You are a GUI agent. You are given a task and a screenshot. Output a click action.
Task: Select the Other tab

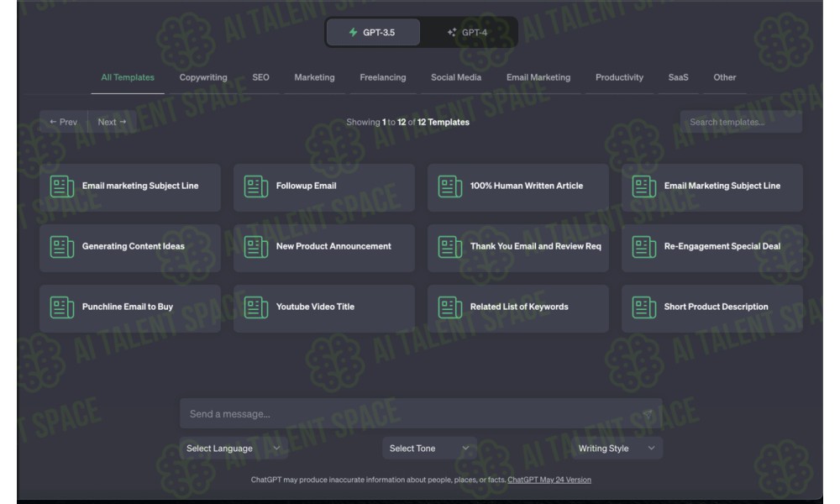click(724, 77)
